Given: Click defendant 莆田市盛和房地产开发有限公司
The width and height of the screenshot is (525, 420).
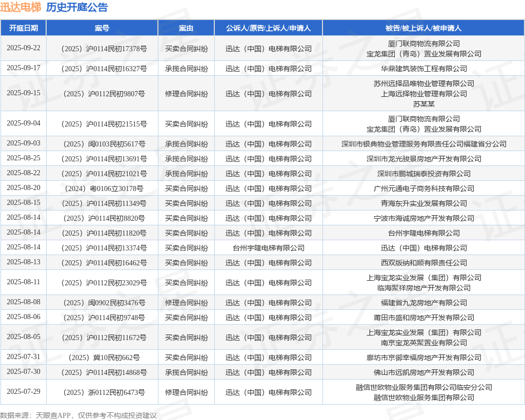Looking at the screenshot, I should 424,318.
